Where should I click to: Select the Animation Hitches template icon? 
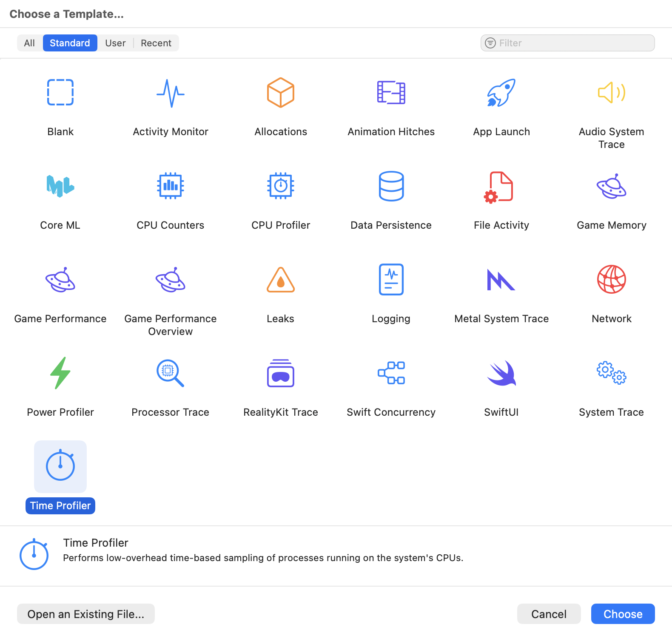(391, 93)
